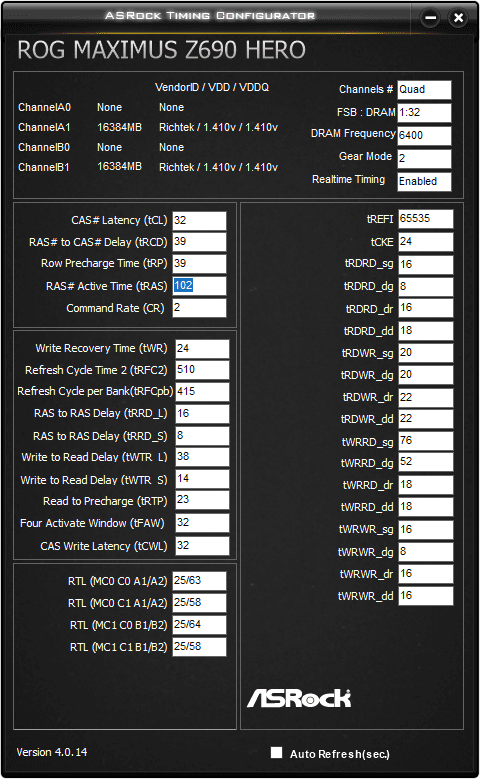
Task: Select the tREFI value box
Action: [x=426, y=219]
